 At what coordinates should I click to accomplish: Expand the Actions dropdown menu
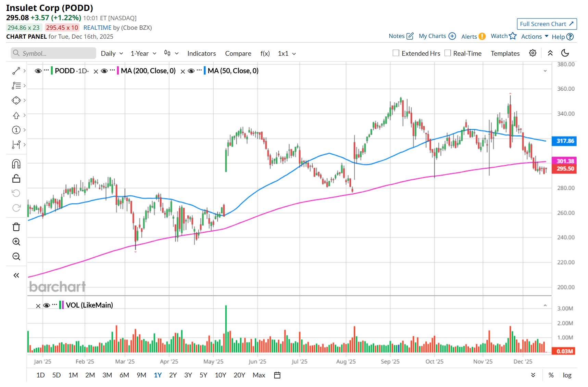(x=535, y=36)
